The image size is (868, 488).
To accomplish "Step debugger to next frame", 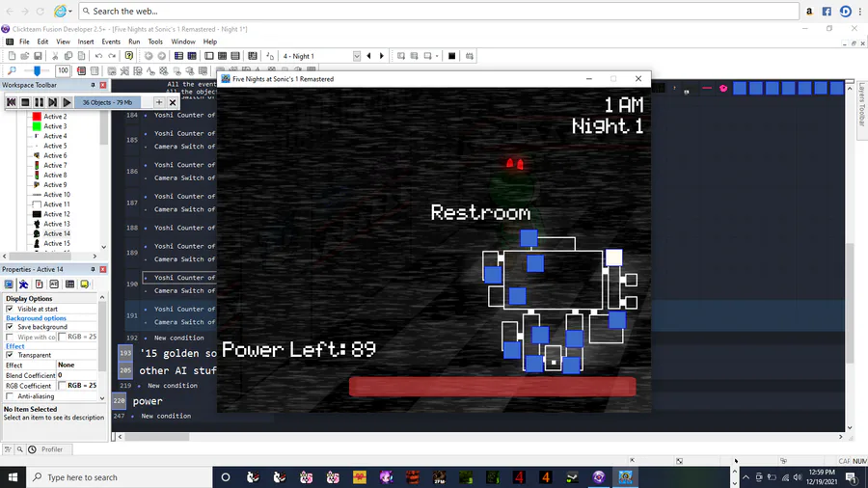I will point(53,102).
